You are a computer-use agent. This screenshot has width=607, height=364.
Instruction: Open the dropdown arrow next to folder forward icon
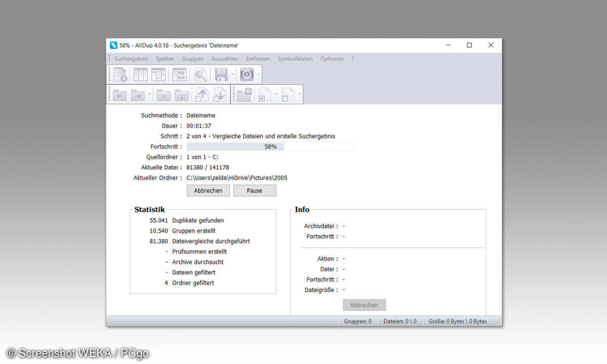tap(149, 95)
